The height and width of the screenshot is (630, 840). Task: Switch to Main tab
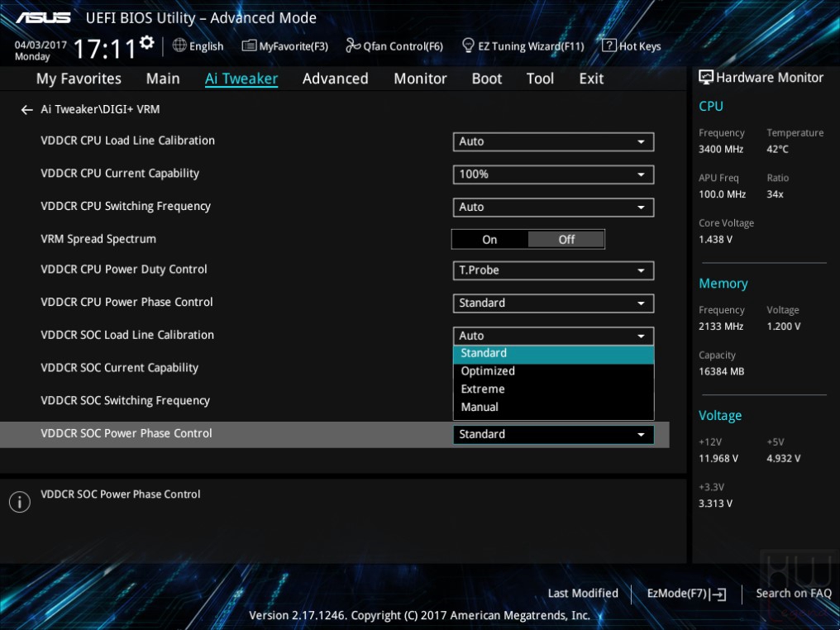coord(163,79)
